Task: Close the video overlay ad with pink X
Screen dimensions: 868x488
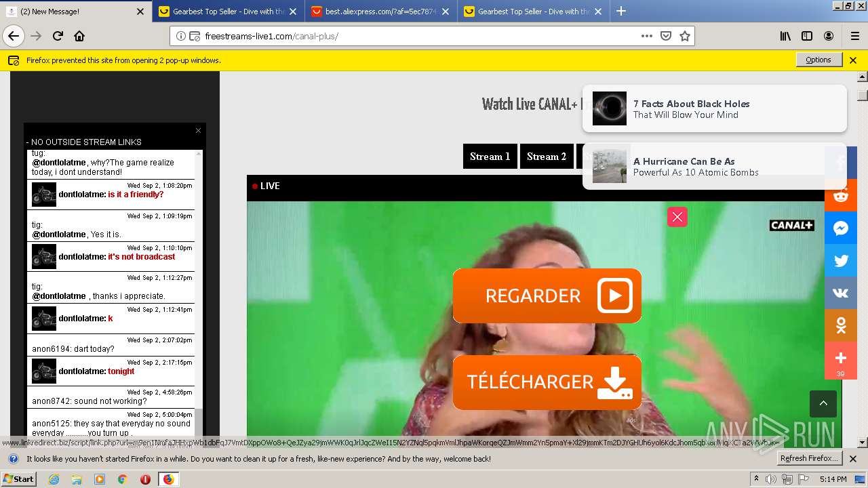Action: (x=677, y=217)
